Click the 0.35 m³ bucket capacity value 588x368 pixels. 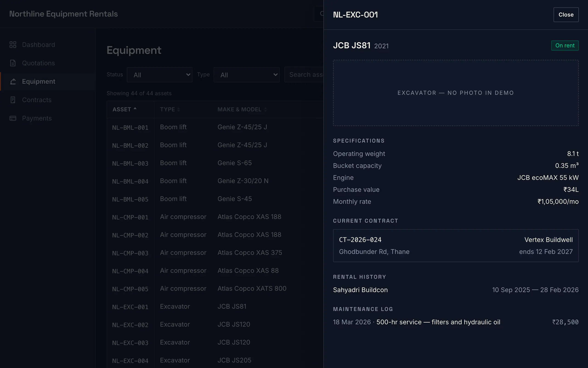click(567, 166)
